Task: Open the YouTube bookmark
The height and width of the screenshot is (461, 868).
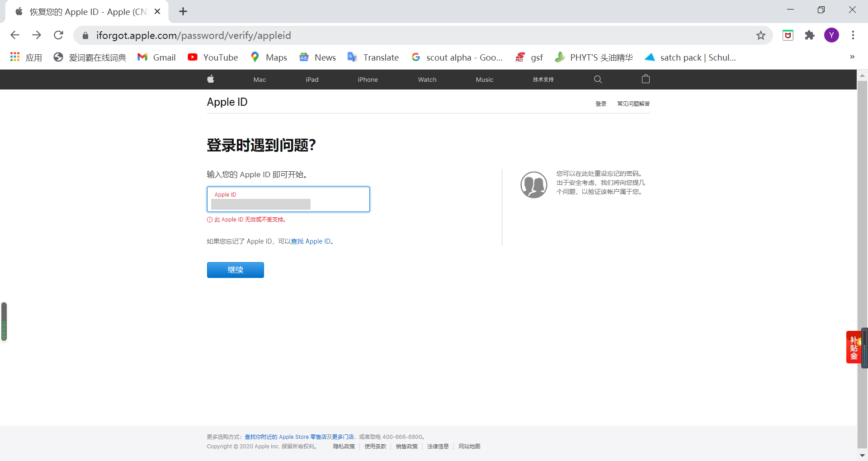Action: point(213,57)
